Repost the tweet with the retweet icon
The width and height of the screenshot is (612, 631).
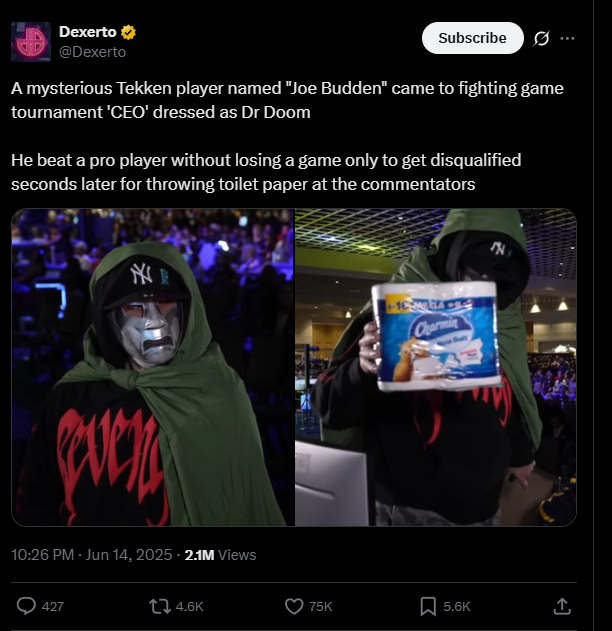point(160,606)
